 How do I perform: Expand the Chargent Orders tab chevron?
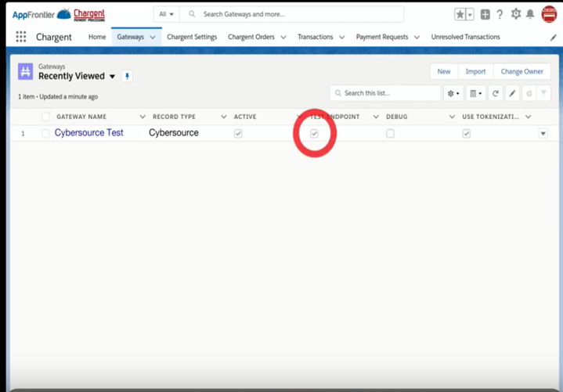click(283, 38)
